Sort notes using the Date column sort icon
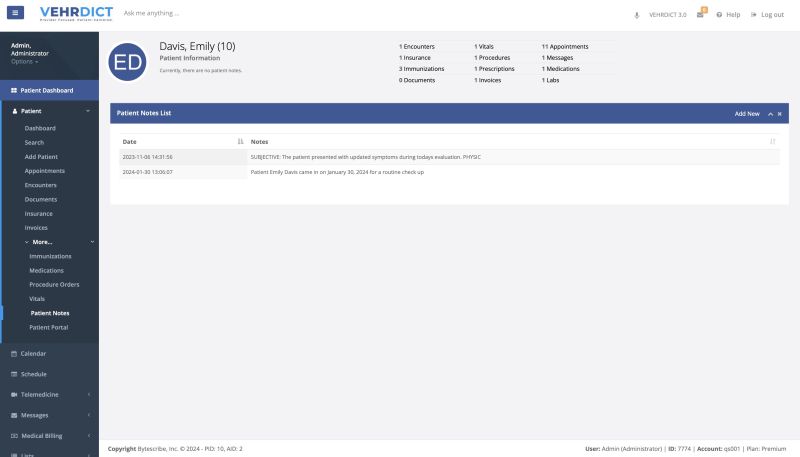 tap(240, 141)
